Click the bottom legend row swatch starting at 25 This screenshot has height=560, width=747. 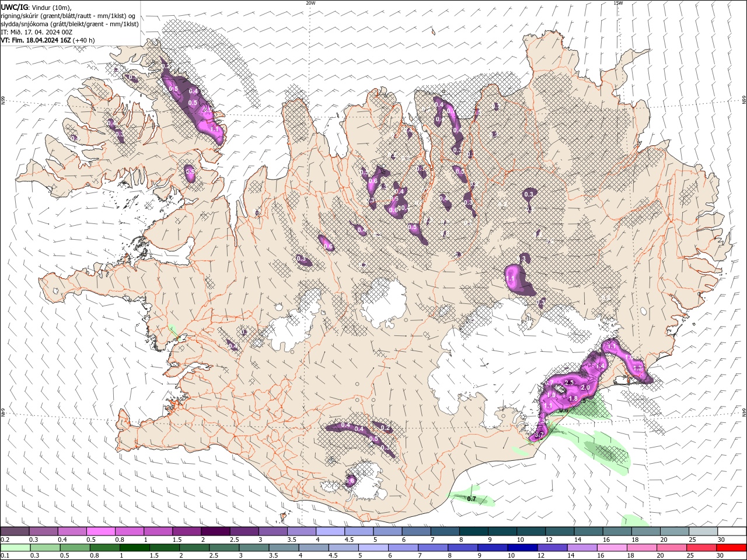coord(701,548)
